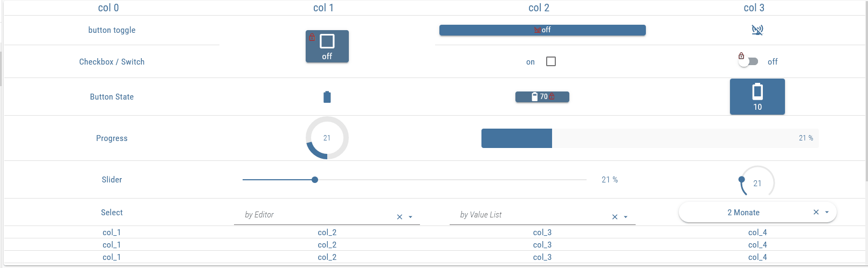Click the horizontal slider handle at 21 %
This screenshot has height=268, width=868.
pos(315,180)
